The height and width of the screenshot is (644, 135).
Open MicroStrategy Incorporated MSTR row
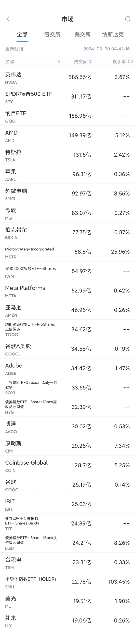[67, 252]
